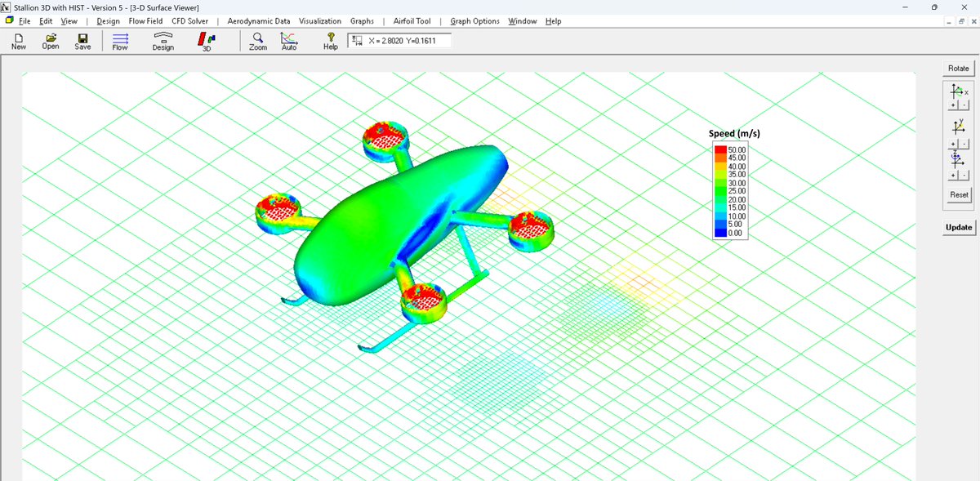980x481 pixels.
Task: Click the Rotate button
Action: (959, 69)
